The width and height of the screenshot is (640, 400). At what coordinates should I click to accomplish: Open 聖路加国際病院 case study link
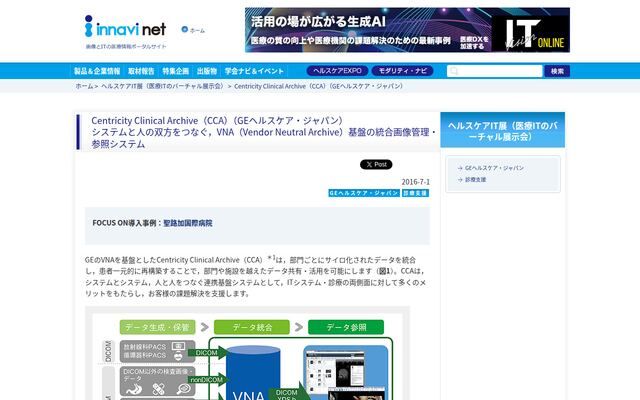tap(188, 223)
